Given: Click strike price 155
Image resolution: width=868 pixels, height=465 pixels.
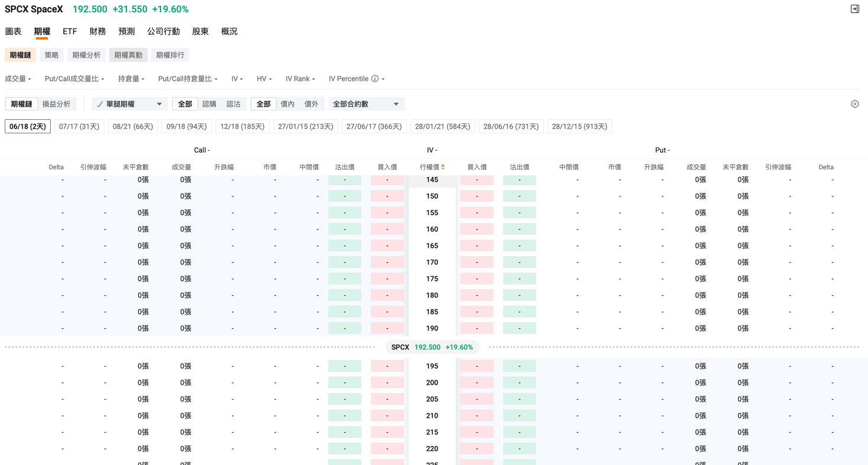Looking at the screenshot, I should [x=432, y=212].
